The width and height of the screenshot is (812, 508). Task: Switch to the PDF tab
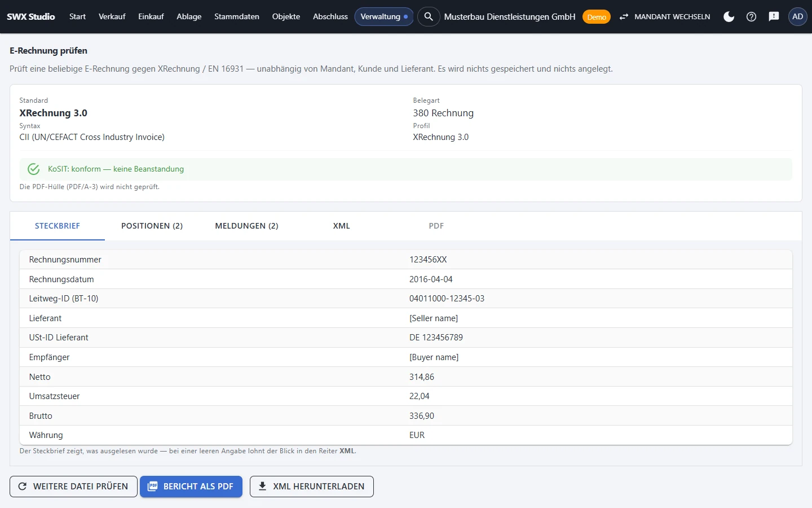tap(436, 226)
